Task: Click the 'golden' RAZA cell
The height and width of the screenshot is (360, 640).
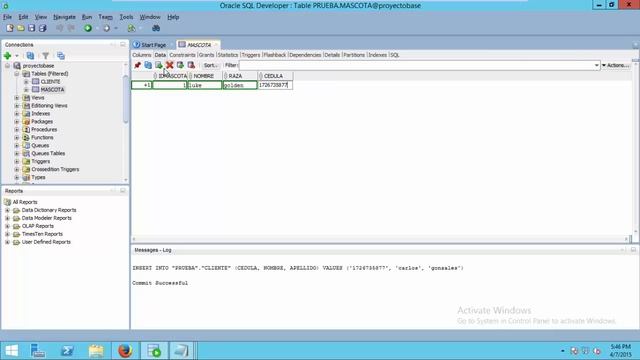Action: click(240, 85)
